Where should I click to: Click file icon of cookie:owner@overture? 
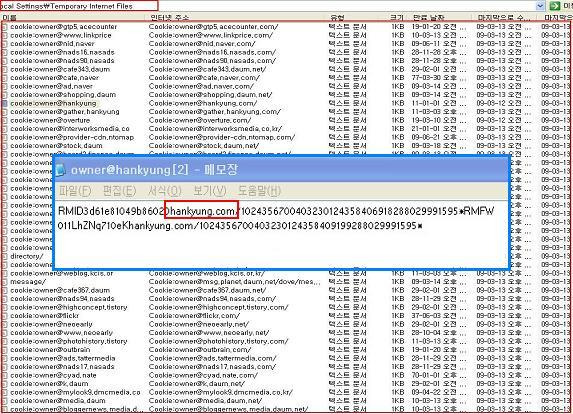coord(5,120)
